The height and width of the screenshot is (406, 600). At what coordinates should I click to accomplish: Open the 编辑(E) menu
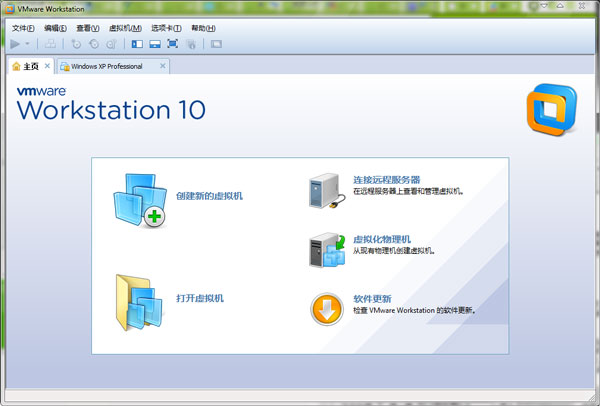coord(55,28)
